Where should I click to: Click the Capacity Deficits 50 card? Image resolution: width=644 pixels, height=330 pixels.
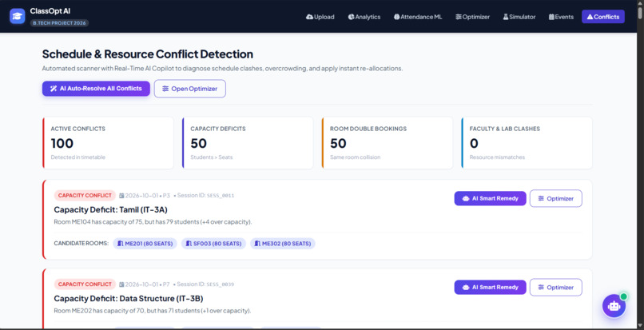pos(248,143)
